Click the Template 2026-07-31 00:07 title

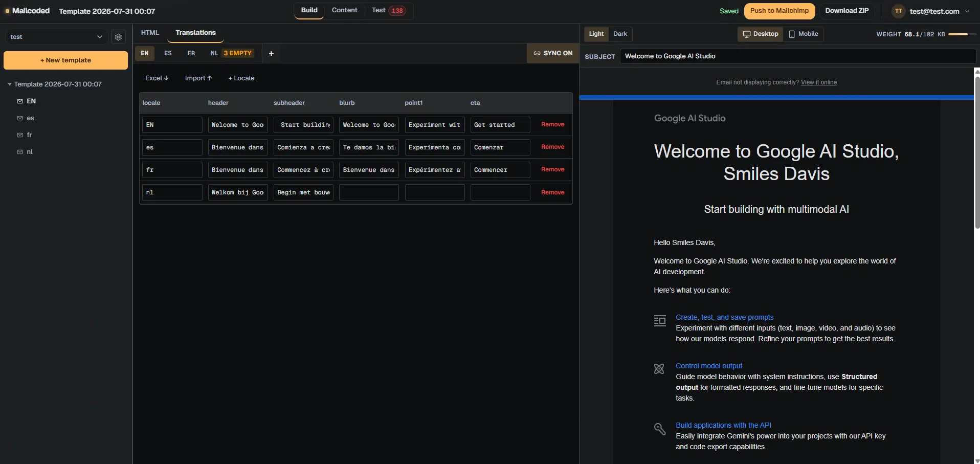tap(107, 11)
